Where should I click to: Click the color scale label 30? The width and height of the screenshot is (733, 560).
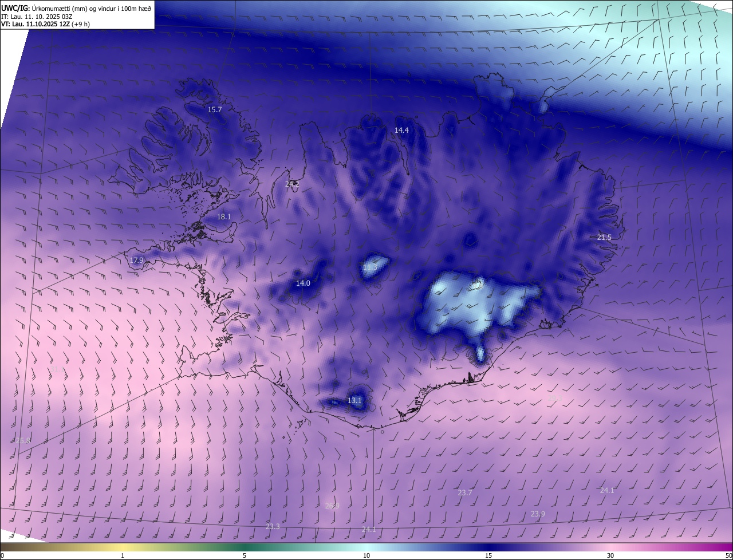pos(610,556)
